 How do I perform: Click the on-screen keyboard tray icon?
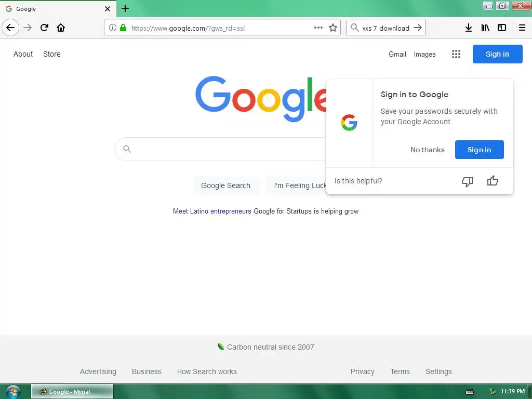pos(470,392)
